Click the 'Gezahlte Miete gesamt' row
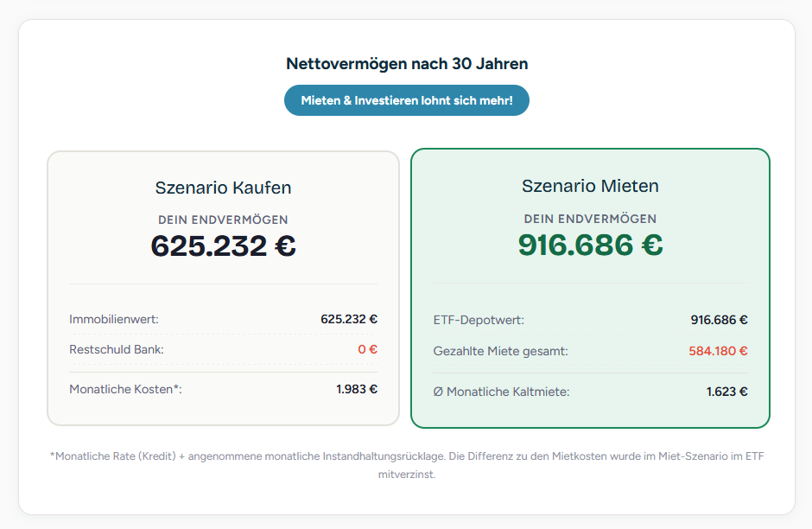The height and width of the screenshot is (529, 812). click(x=589, y=351)
